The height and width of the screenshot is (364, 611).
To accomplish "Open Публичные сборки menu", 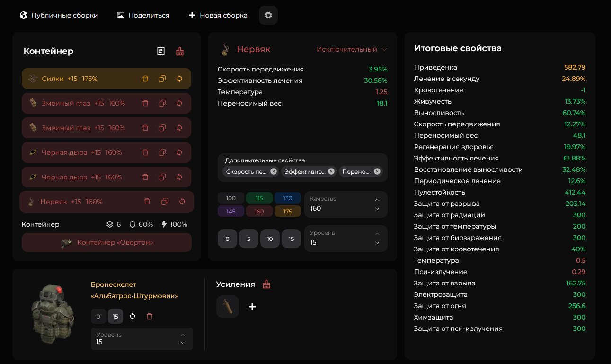I will pos(59,15).
